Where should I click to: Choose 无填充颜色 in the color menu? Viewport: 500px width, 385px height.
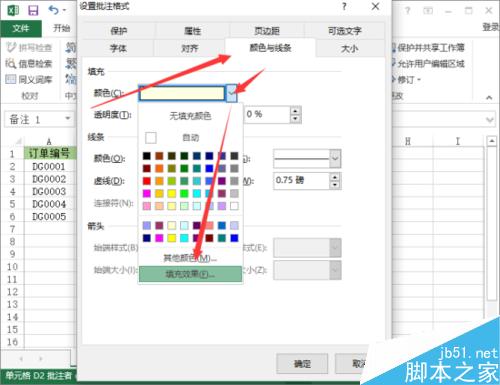190,116
